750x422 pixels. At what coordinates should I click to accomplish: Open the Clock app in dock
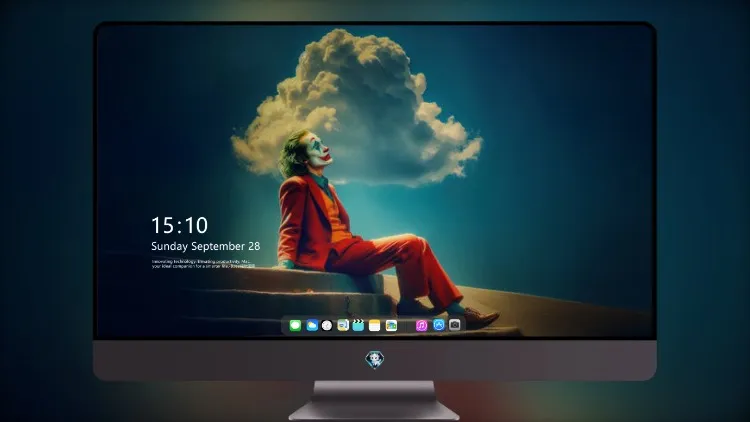(x=327, y=326)
